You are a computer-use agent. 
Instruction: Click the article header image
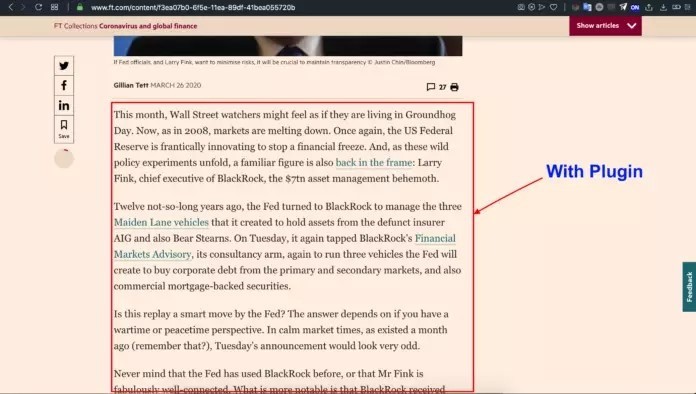[288, 46]
